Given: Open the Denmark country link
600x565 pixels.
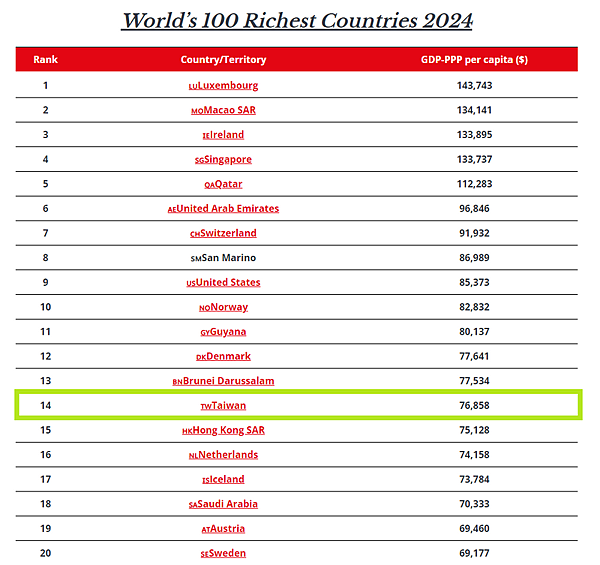Looking at the screenshot, I should tap(228, 356).
